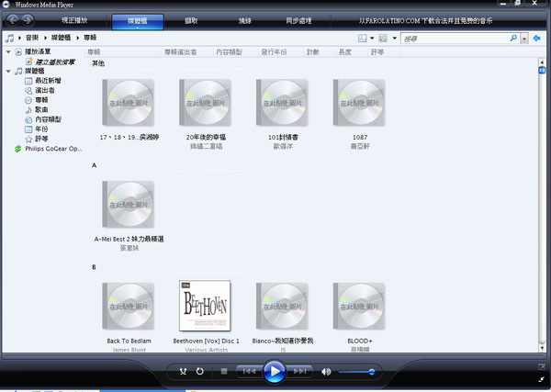Open 內容類型 in the library tree
The width and height of the screenshot is (551, 392).
[x=48, y=119]
